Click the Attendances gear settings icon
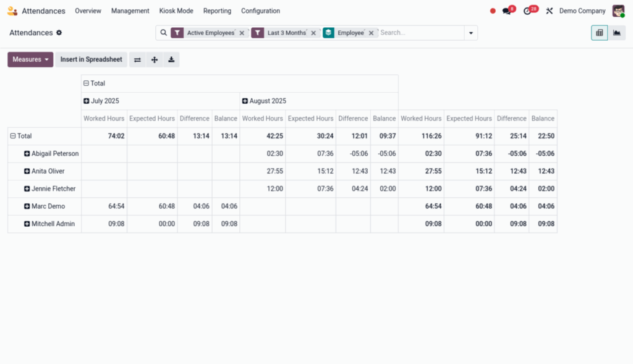633x364 pixels. pos(59,33)
